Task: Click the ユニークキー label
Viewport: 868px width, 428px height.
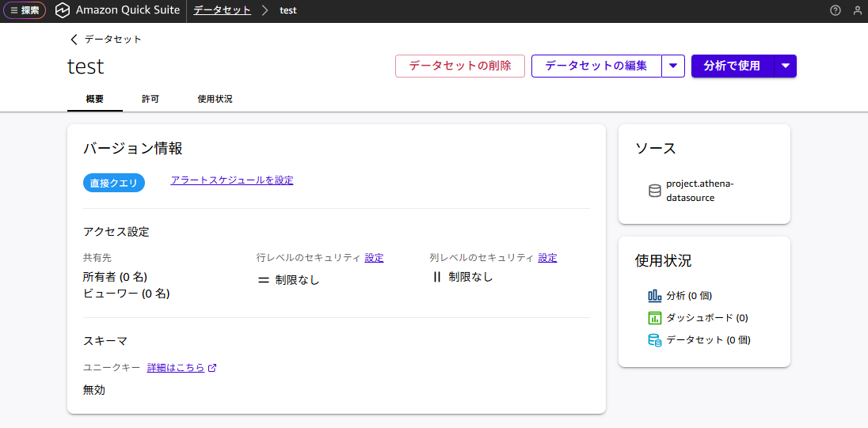Action: (111, 368)
